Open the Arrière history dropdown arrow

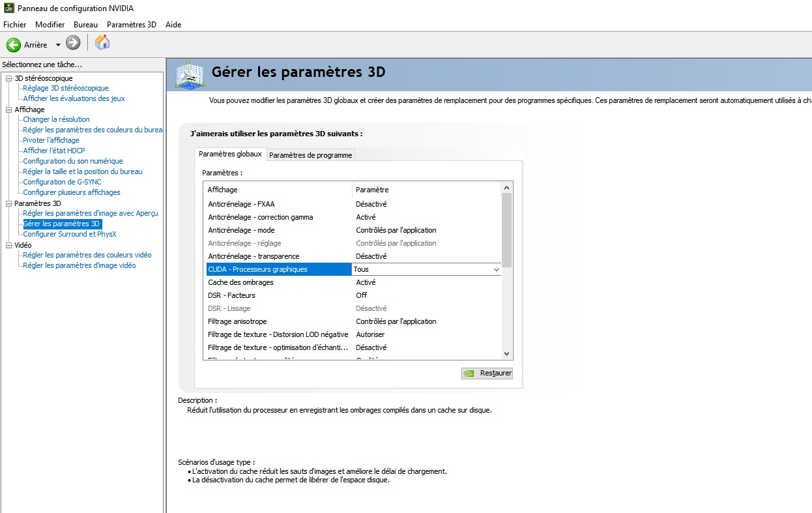[x=58, y=45]
